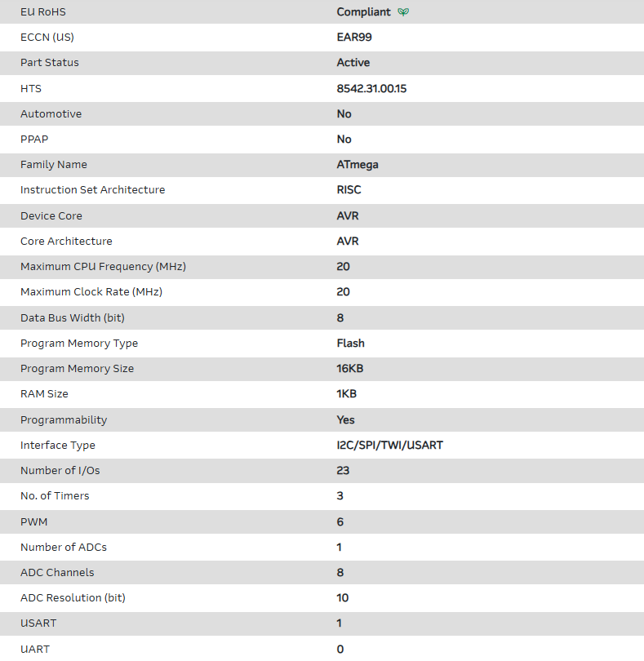Screen dimensions: 644x661
Task: Click the UART row label
Action: click(35, 650)
